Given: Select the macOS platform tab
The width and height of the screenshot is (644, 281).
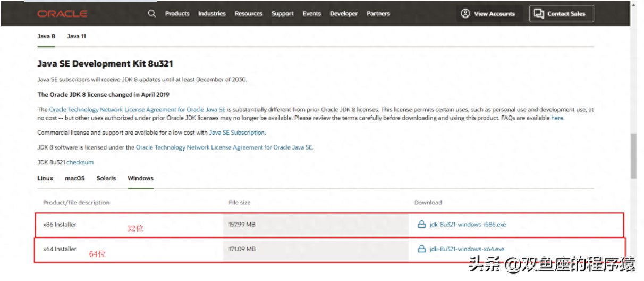Looking at the screenshot, I should pyautogui.click(x=75, y=178).
